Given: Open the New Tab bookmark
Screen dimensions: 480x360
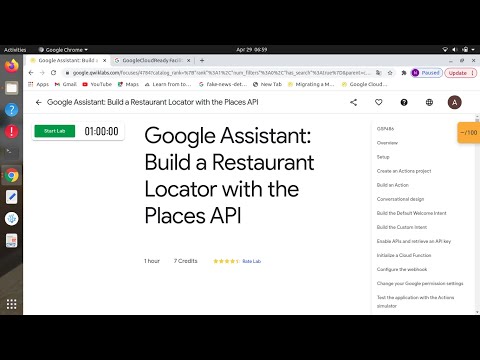Looking at the screenshot, I should coord(267,84).
